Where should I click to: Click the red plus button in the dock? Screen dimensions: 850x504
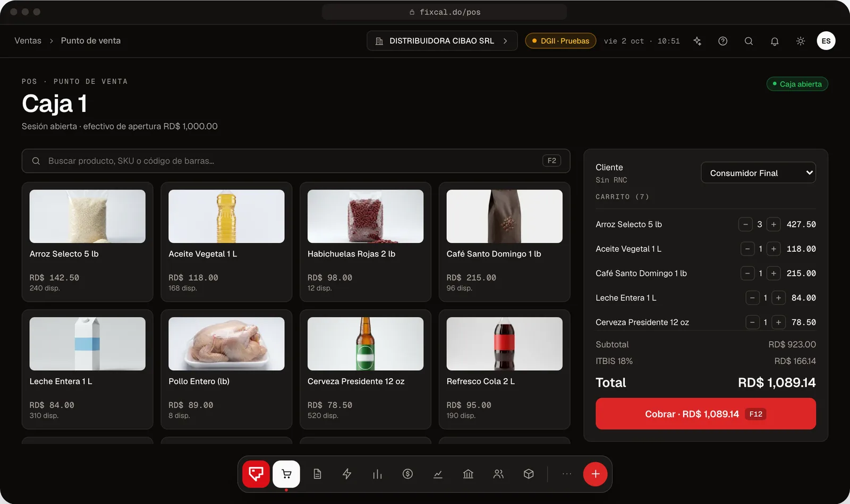tap(596, 474)
